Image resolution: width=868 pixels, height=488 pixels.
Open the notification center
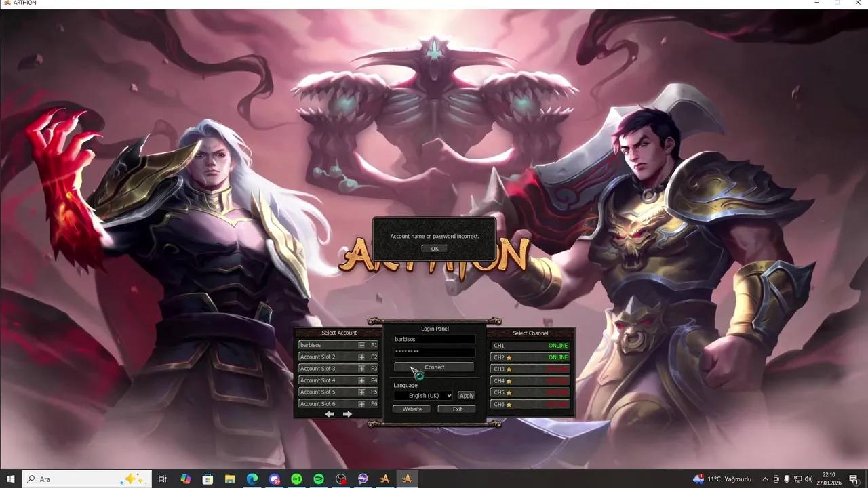[854, 479]
